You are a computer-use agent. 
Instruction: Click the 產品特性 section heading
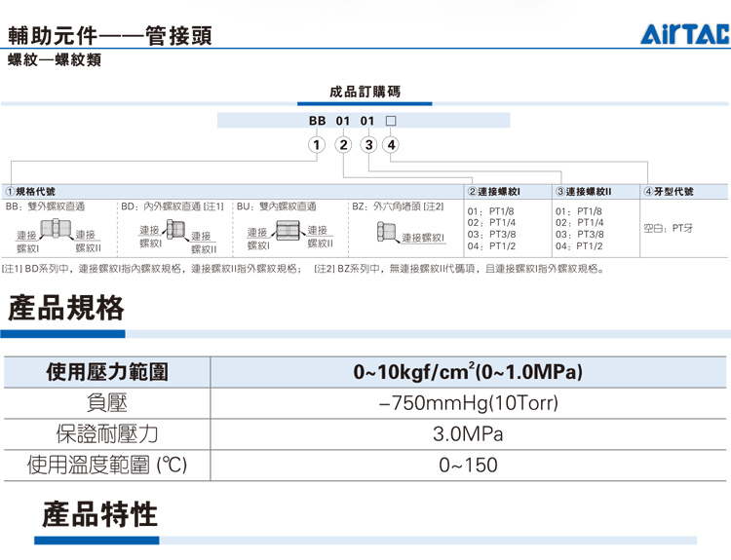pos(99,513)
